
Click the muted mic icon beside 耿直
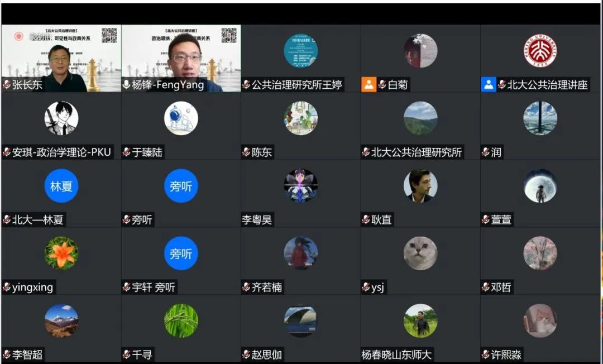click(366, 220)
